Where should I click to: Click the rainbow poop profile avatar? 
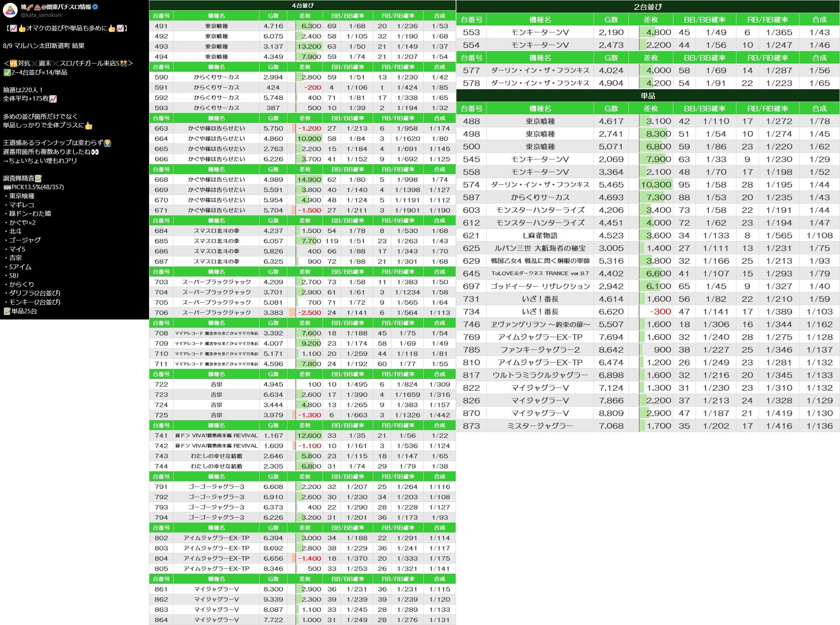(x=10, y=10)
